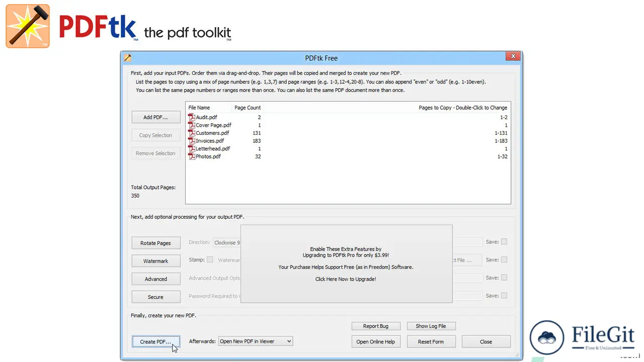
Task: Open the rotation Direction dropdown
Action: 227,242
